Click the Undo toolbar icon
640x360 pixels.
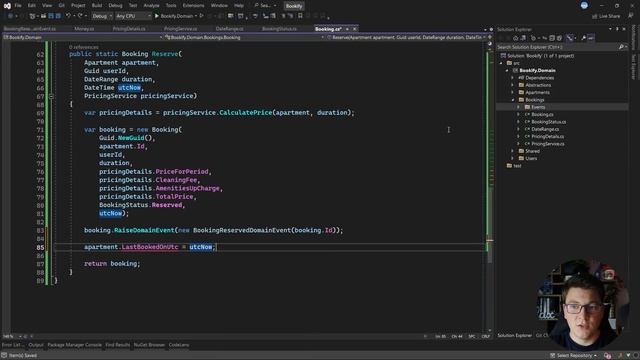[x=68, y=16]
